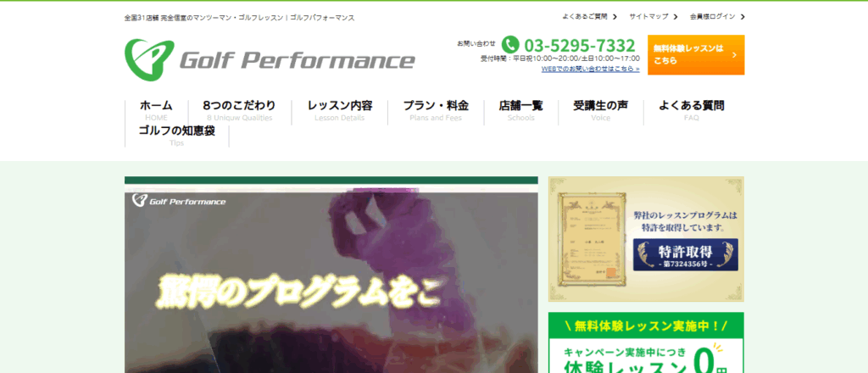Click the small logo in video banner

(179, 202)
